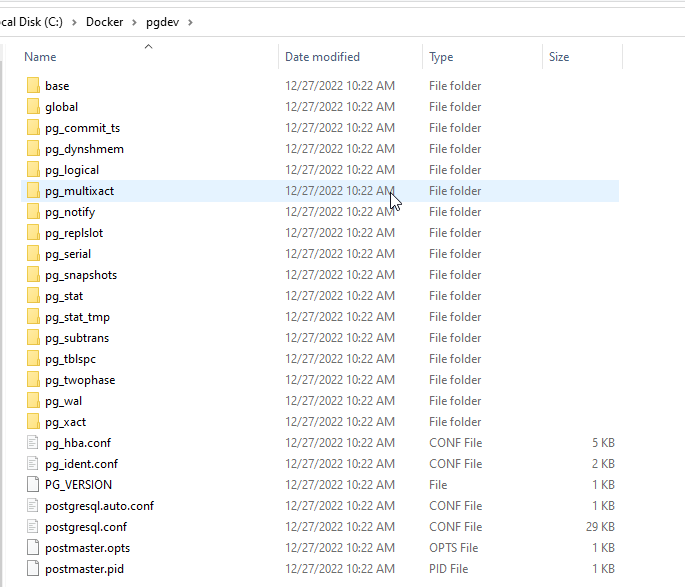
Task: Select the postmaster.pid file icon
Action: point(32,569)
